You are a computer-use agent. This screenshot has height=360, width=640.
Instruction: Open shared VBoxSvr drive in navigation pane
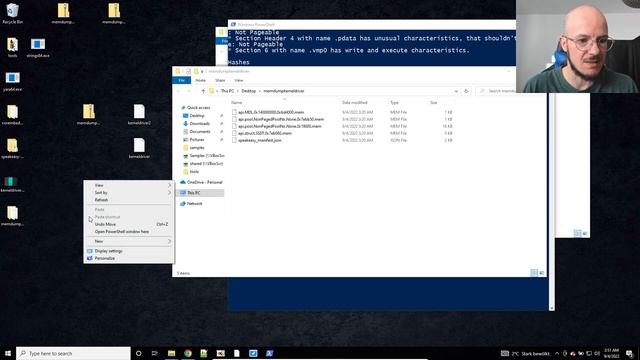206,164
